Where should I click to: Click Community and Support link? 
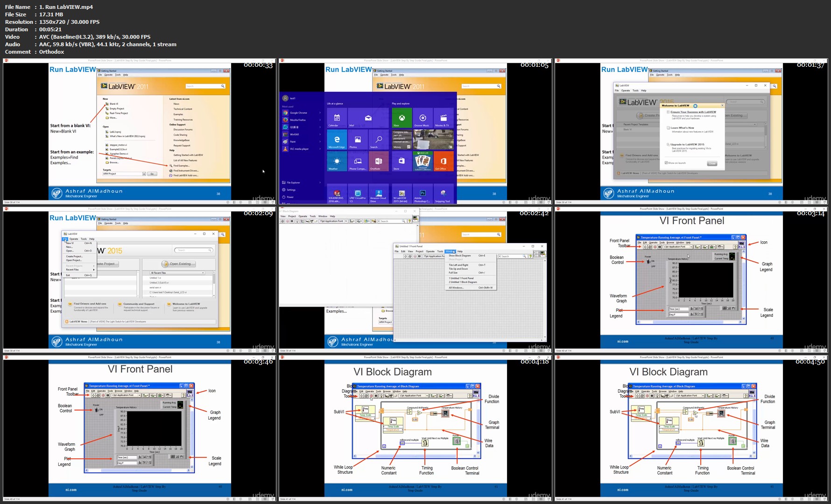(x=138, y=304)
